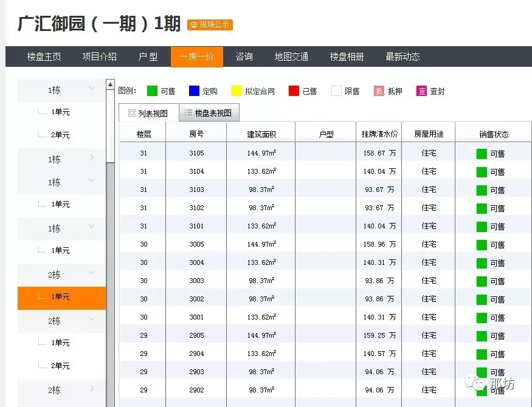Open the 咨询 menu item

244,56
